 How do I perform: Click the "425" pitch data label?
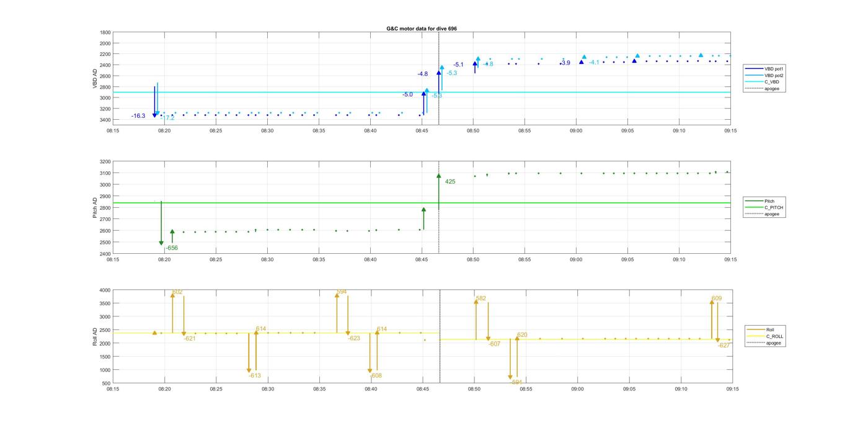[x=450, y=182]
